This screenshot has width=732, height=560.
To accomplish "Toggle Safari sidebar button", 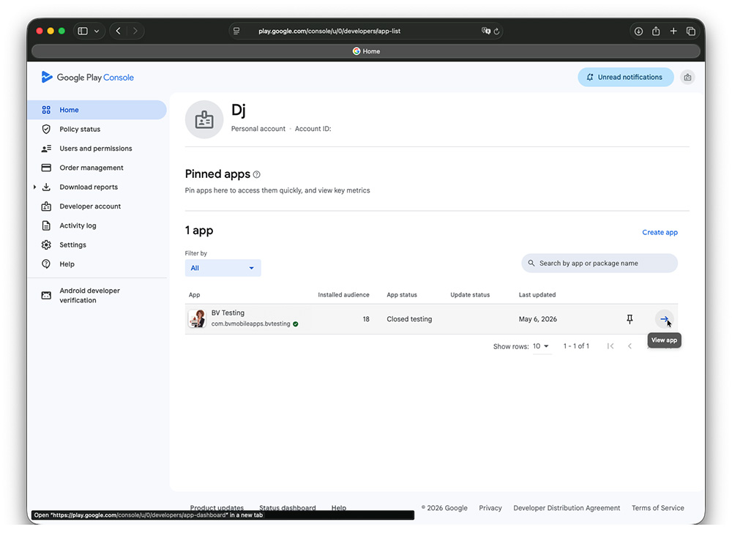I will click(x=83, y=31).
